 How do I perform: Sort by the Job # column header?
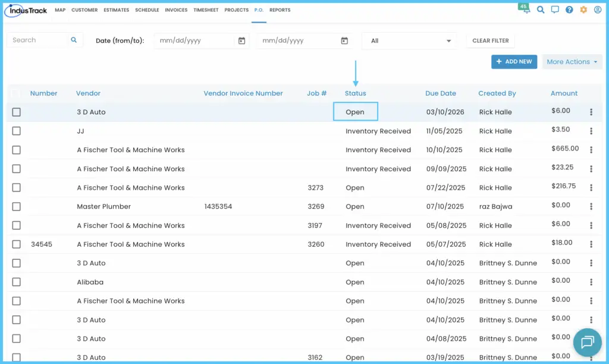[316, 93]
